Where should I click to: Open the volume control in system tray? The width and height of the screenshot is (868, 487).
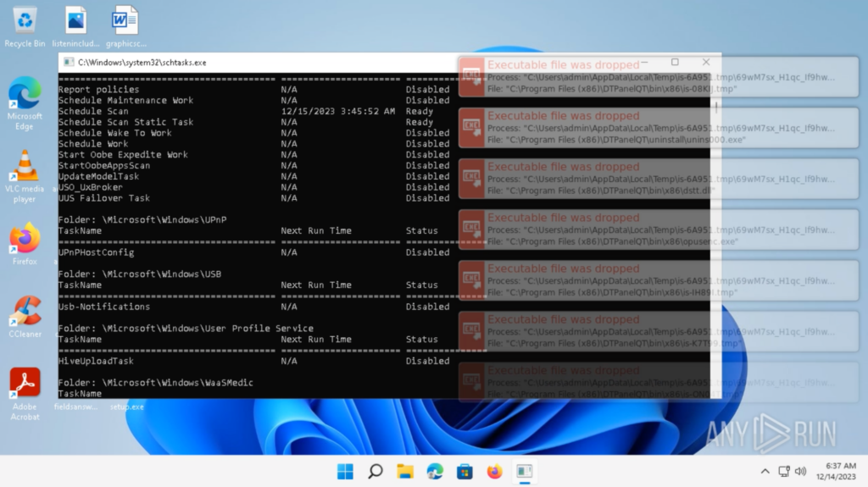[800, 471]
